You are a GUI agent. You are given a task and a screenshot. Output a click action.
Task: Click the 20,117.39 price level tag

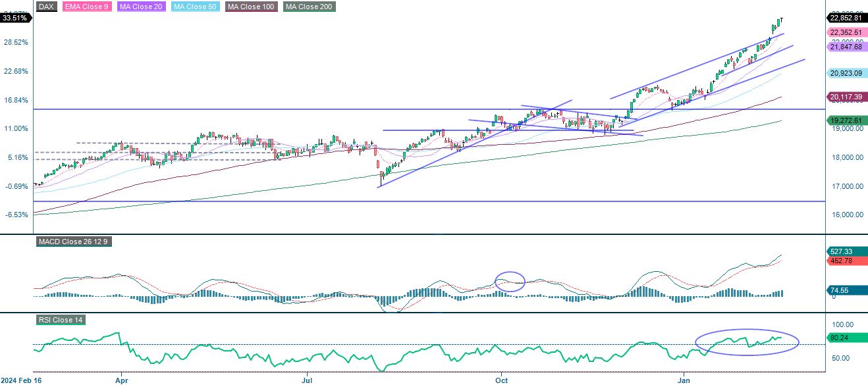tap(847, 97)
